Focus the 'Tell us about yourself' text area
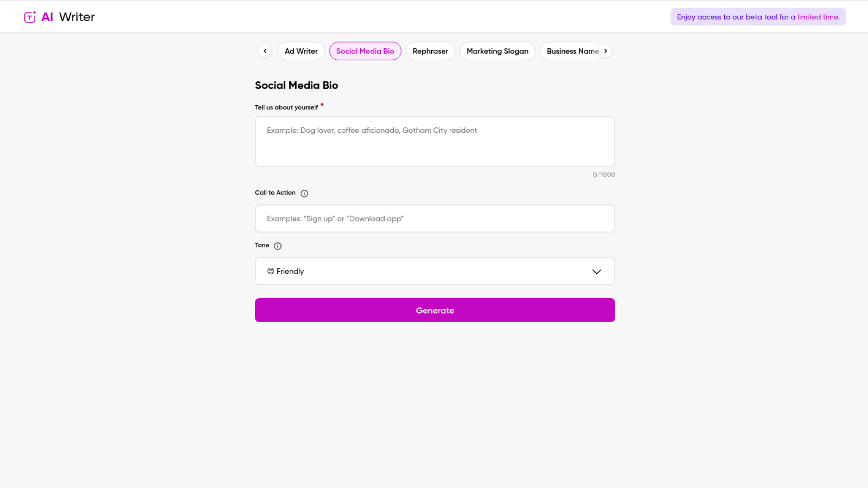The image size is (868, 488). (x=434, y=141)
